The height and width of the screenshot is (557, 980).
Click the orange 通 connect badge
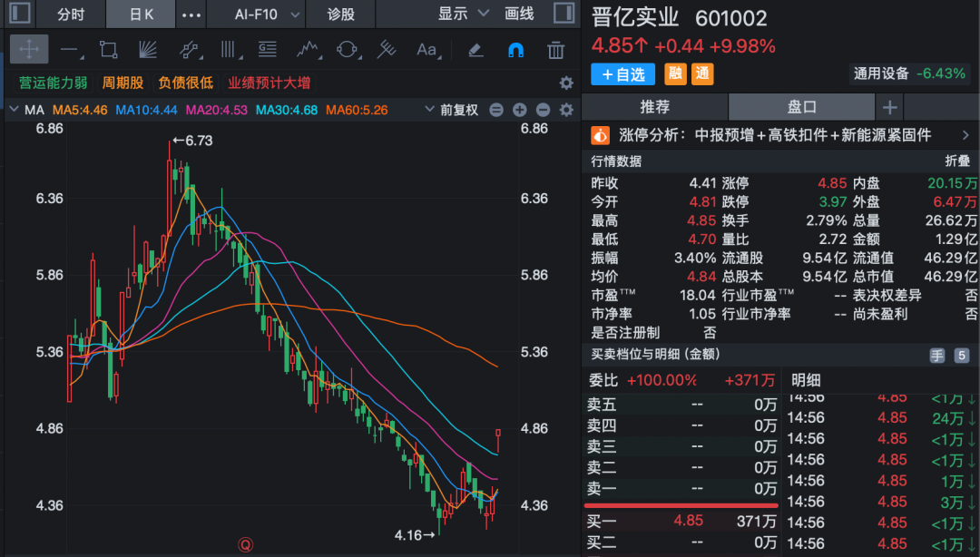(x=702, y=73)
